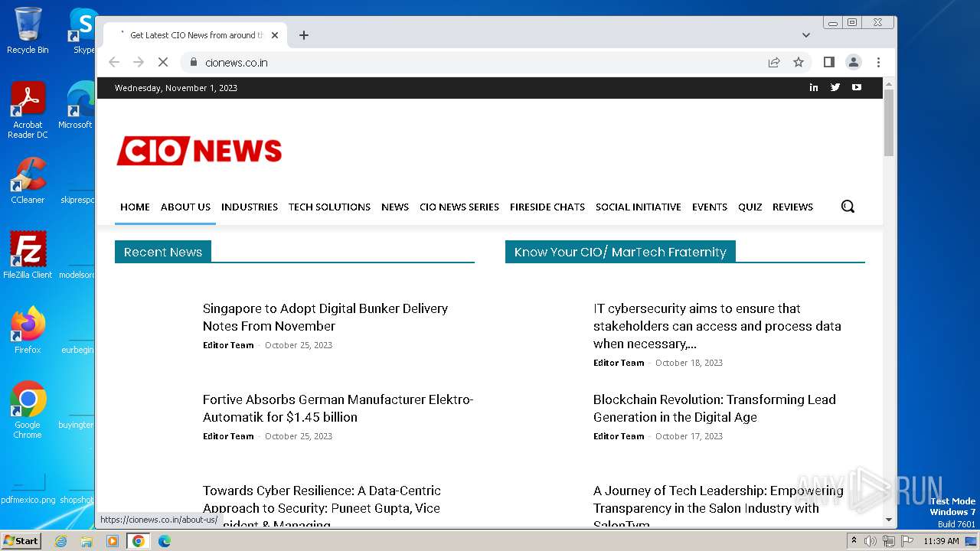Click the Start button
This screenshot has height=551, width=980.
[x=21, y=540]
